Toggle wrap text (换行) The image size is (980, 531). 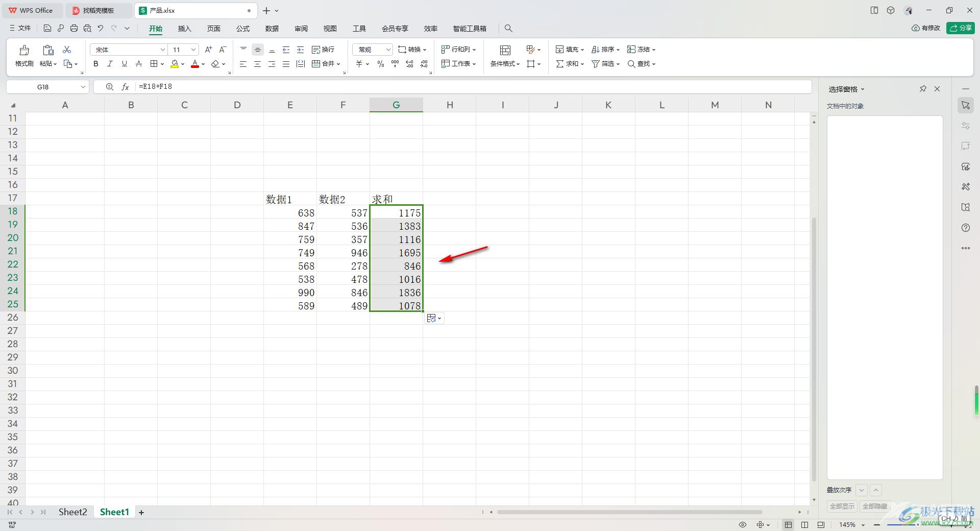[x=323, y=50]
